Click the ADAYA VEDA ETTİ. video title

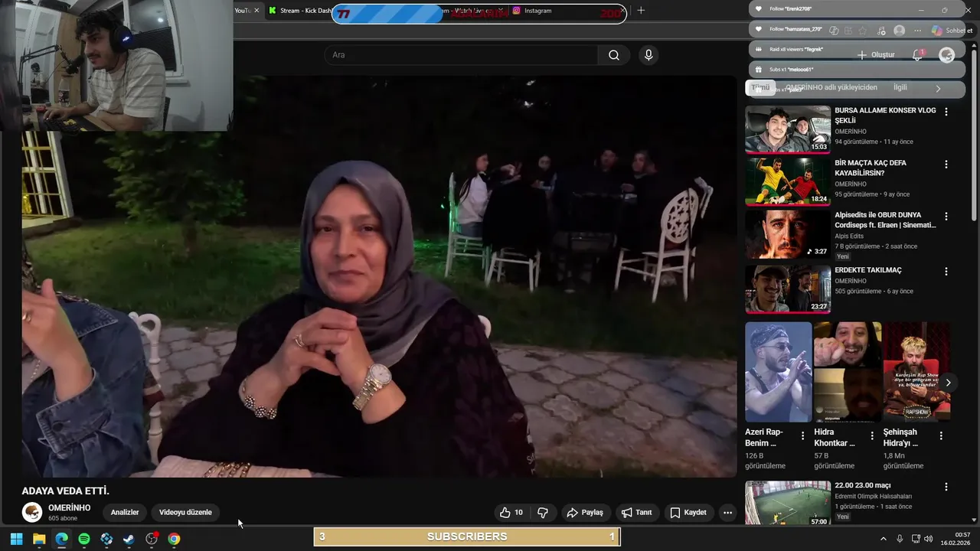click(x=66, y=491)
